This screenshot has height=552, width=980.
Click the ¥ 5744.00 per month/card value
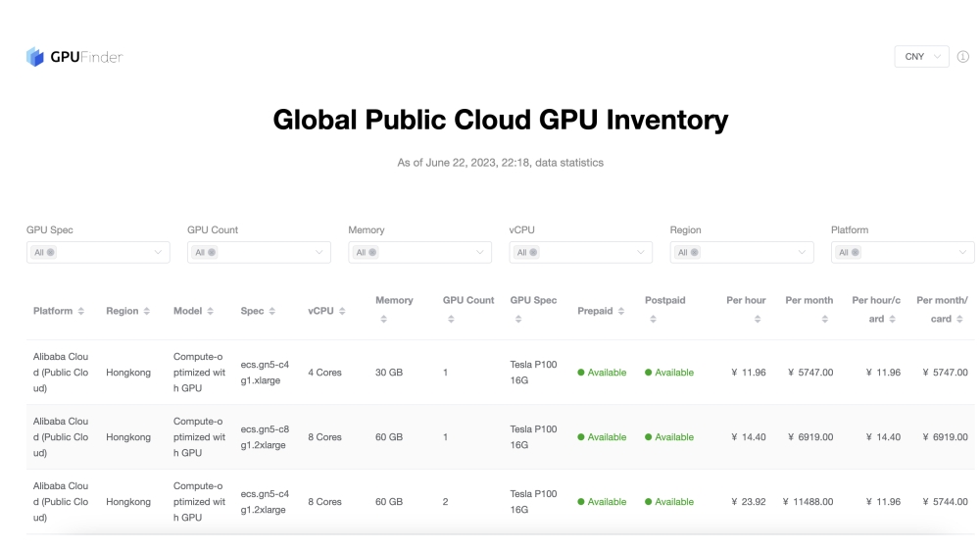pos(945,502)
